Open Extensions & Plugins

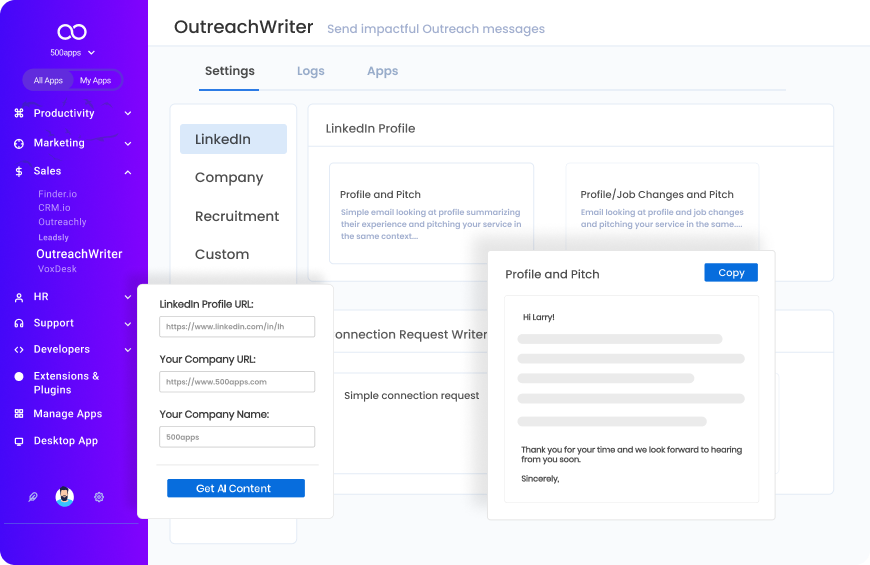(x=67, y=382)
